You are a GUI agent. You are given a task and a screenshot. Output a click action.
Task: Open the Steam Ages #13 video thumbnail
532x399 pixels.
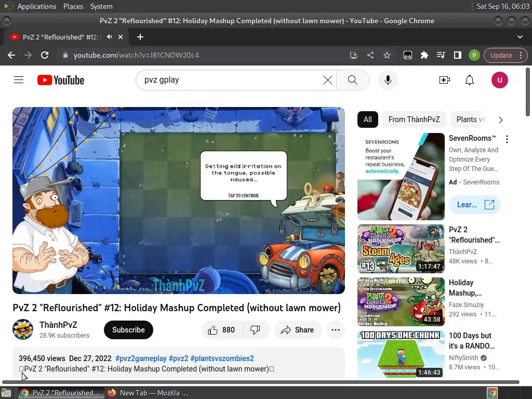[401, 249]
